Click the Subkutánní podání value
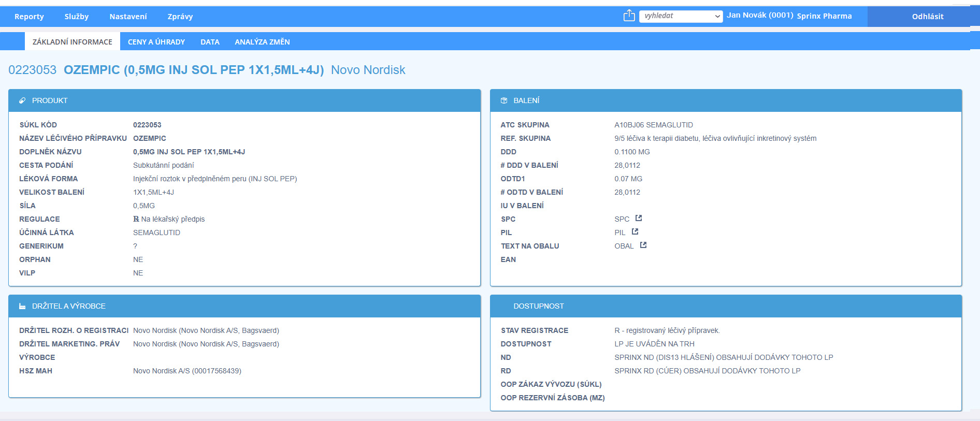The width and height of the screenshot is (980, 421). click(164, 165)
